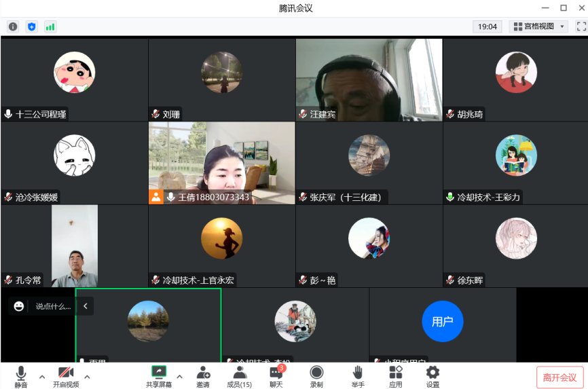Expand video options arrow beside 开启视频
Image resolution: width=588 pixels, height=389 pixels.
click(x=87, y=376)
